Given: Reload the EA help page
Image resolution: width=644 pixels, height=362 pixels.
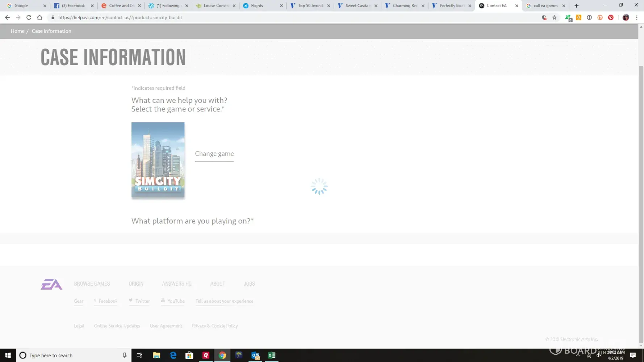Looking at the screenshot, I should (29, 17).
